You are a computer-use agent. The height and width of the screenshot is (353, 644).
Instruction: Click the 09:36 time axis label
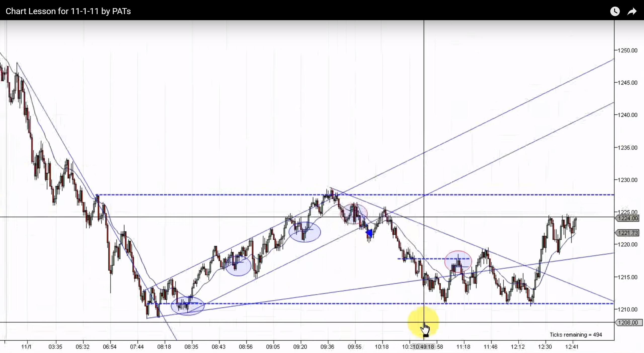coord(327,347)
